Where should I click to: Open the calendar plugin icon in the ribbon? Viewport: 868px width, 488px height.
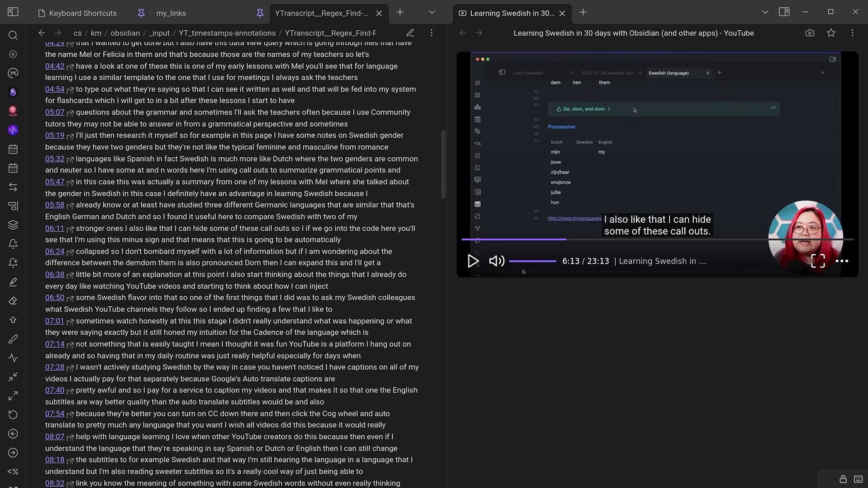click(x=13, y=149)
